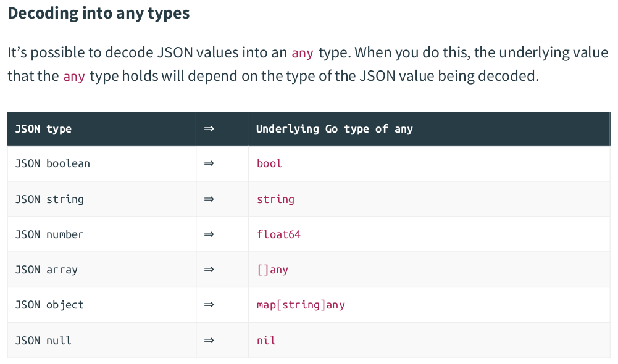Select the "JSON string" table cell
The width and height of the screenshot is (618, 364).
[49, 199]
